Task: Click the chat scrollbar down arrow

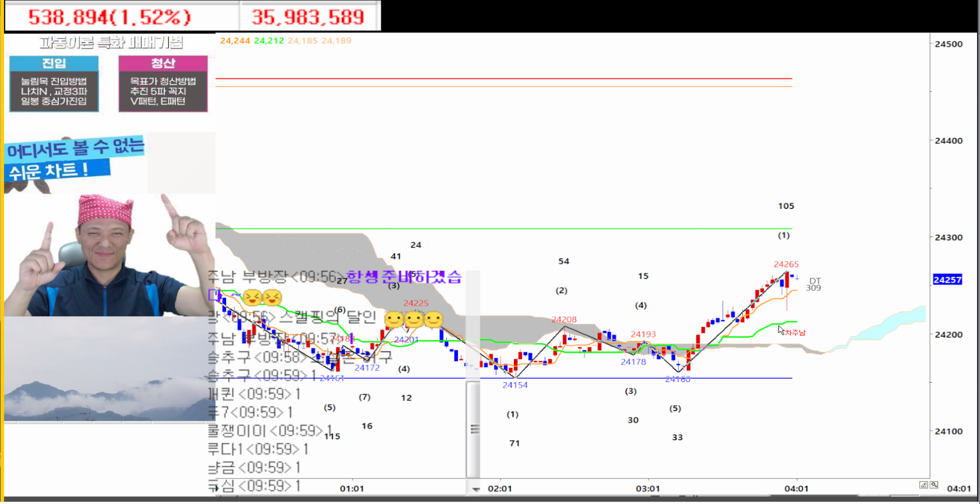Action: click(x=476, y=489)
